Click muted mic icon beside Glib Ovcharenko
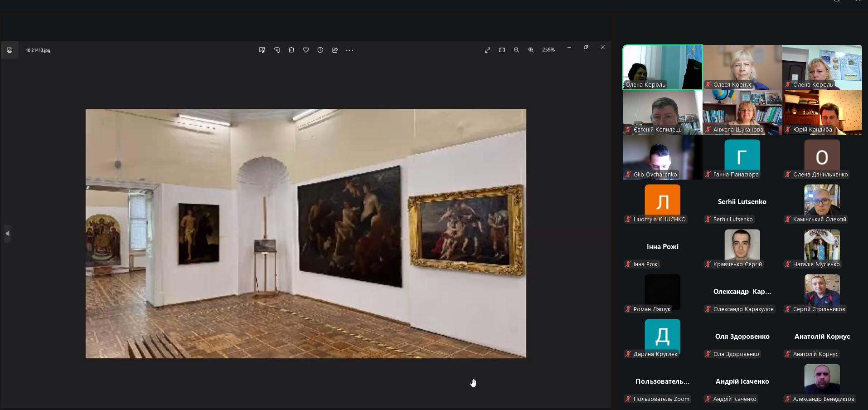The height and width of the screenshot is (410, 868). coord(628,175)
